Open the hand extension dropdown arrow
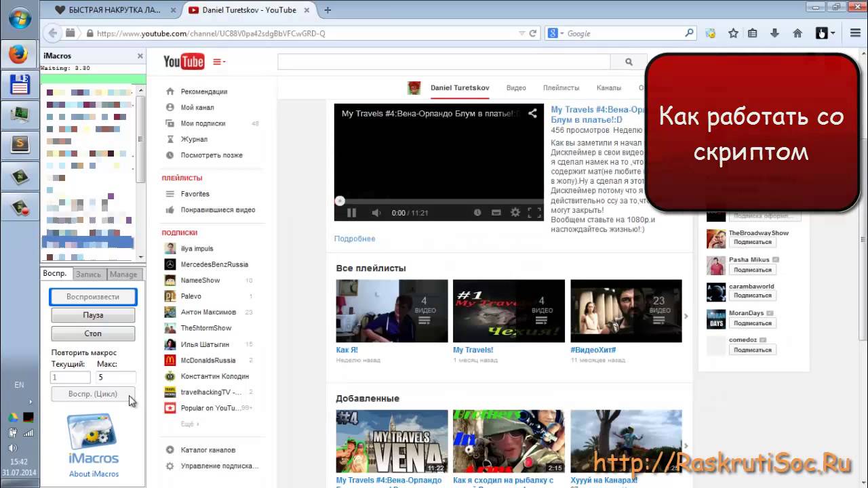 pyautogui.click(x=833, y=33)
